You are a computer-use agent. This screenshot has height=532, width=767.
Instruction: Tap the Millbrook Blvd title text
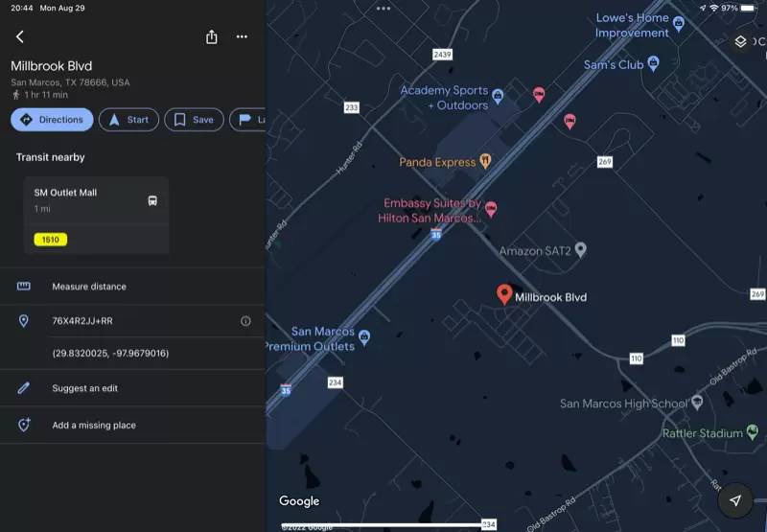52,66
